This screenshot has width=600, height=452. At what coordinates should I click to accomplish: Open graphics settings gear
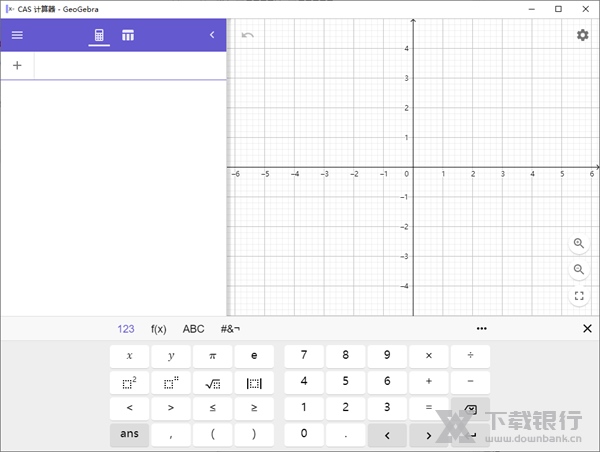coord(582,35)
